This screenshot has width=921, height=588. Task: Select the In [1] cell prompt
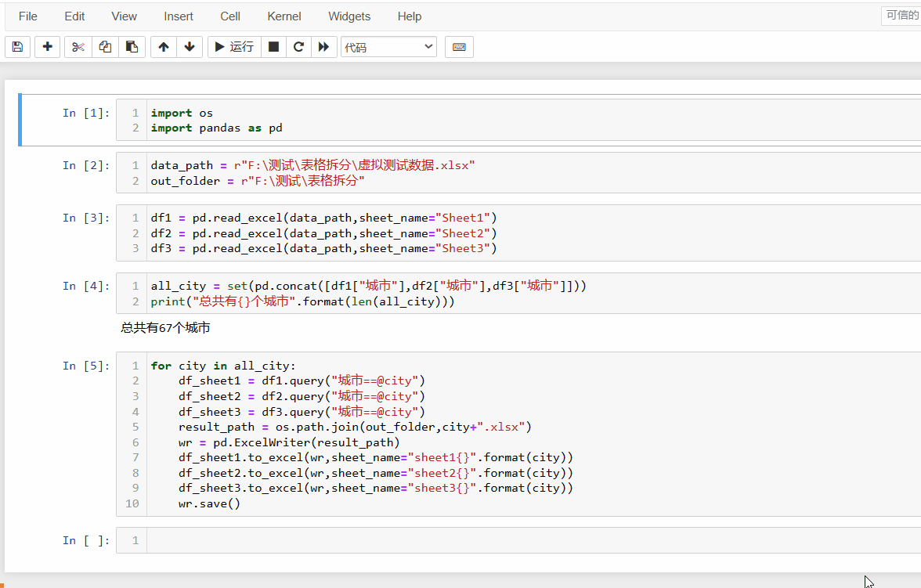point(86,113)
